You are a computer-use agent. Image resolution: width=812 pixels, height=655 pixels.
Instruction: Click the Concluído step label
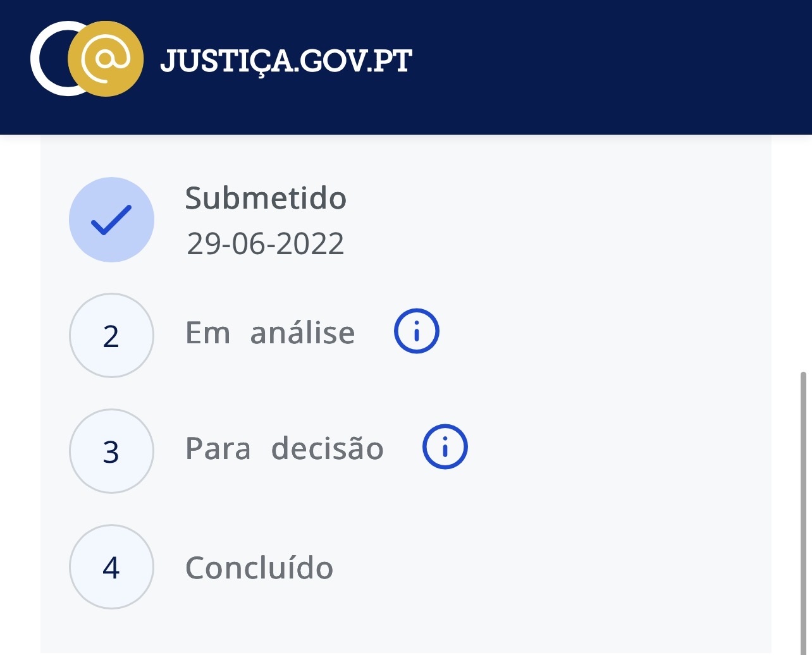259,568
